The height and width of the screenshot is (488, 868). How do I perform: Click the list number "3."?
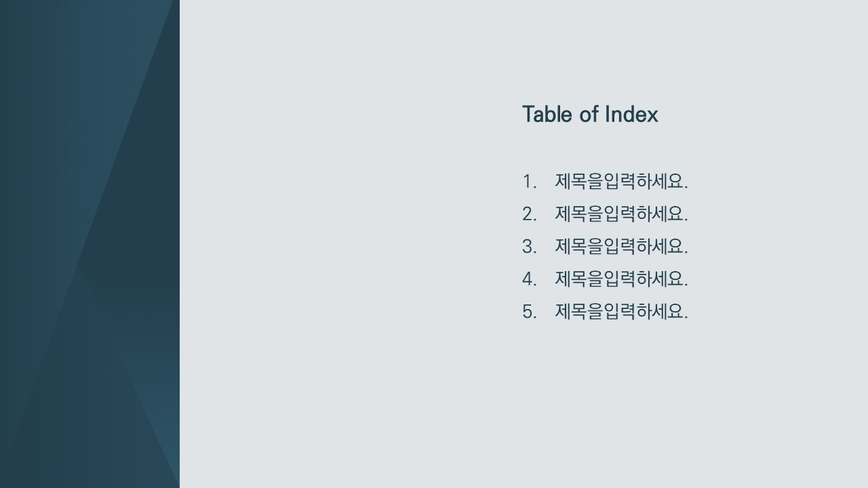[529, 247]
